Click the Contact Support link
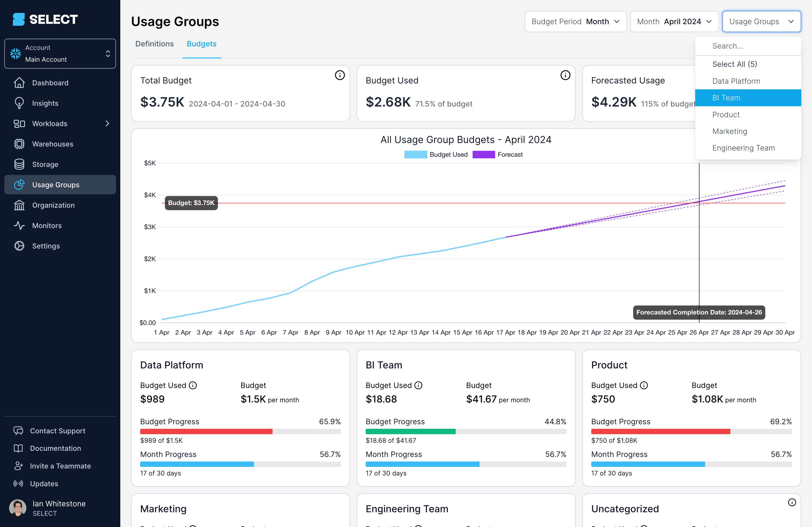The height and width of the screenshot is (527, 812). (x=57, y=431)
